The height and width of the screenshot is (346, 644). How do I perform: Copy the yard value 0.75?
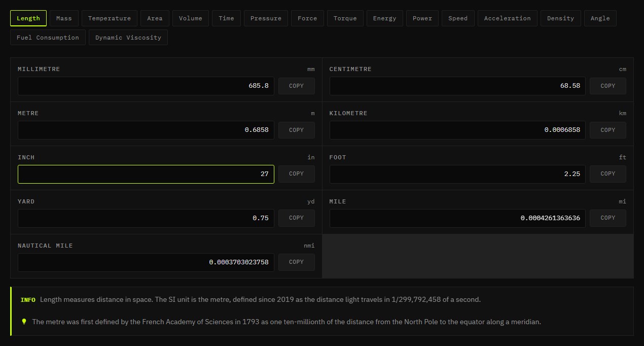[297, 218]
